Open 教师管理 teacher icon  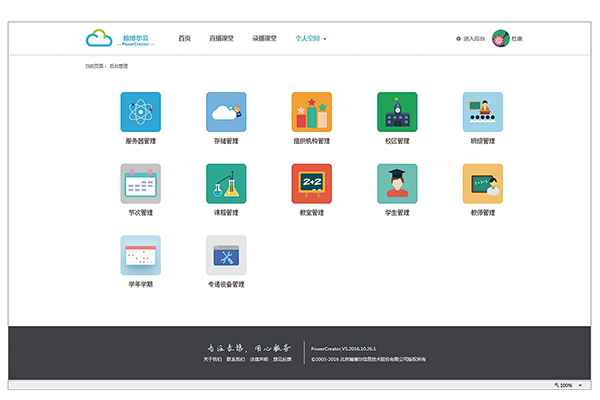482,184
